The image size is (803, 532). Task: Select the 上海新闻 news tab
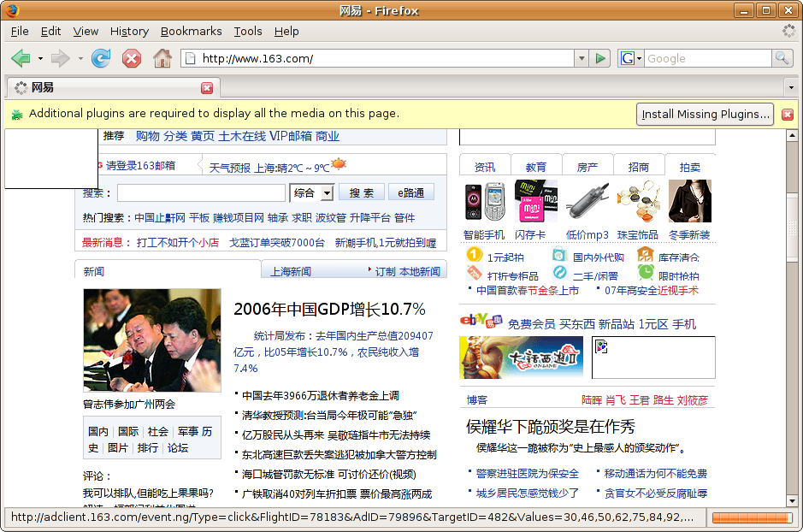pyautogui.click(x=291, y=271)
